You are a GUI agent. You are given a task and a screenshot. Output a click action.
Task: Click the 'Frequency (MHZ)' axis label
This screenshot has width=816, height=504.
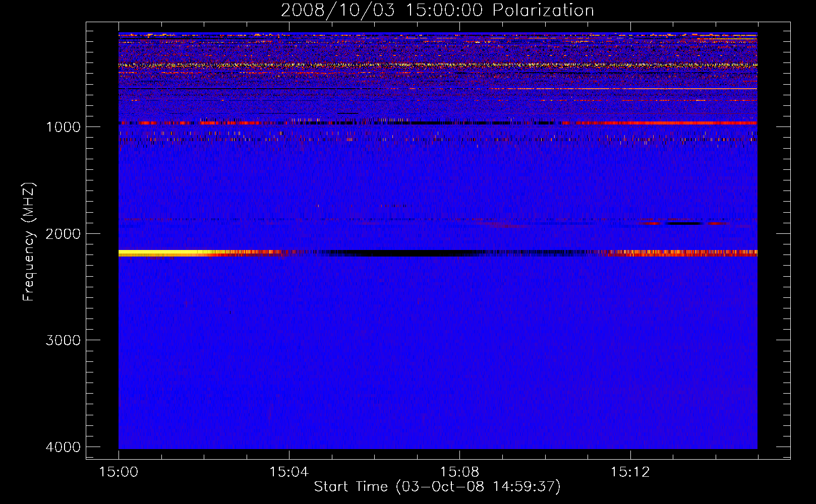coord(28,241)
